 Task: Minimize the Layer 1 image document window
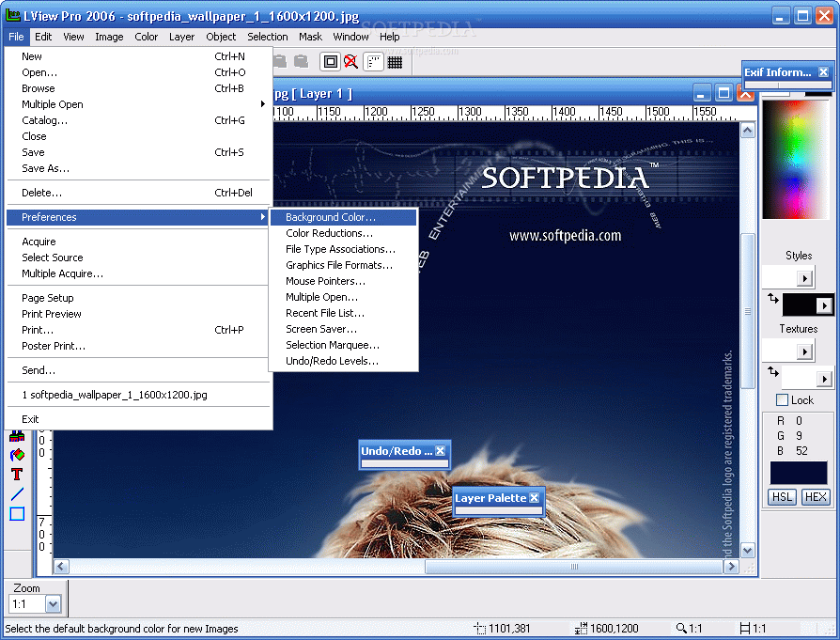coord(702,93)
